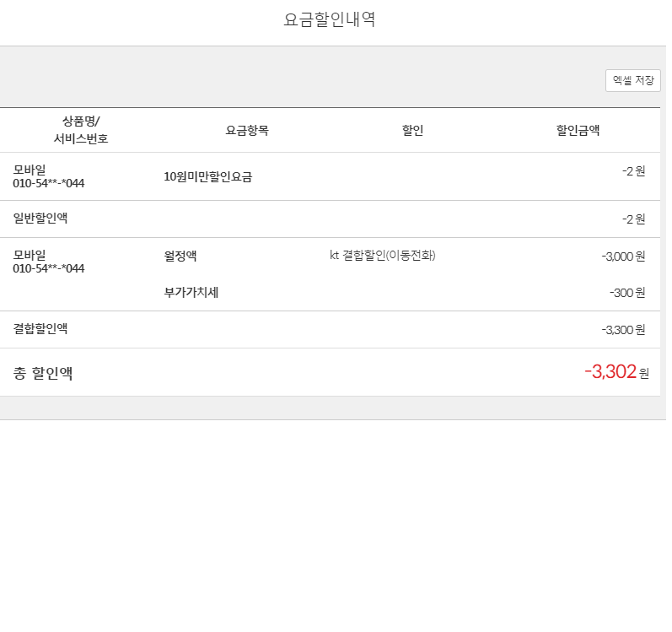Select the 결합할인액 subtotal label
Screen dimensions: 672x632
point(40,329)
